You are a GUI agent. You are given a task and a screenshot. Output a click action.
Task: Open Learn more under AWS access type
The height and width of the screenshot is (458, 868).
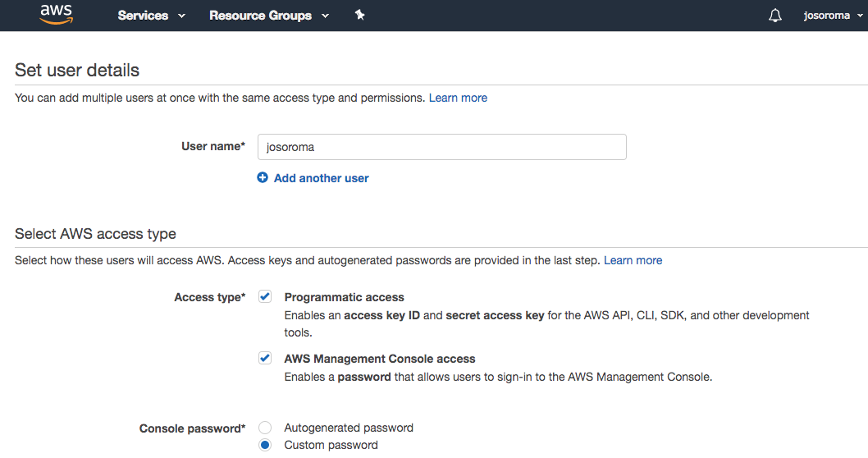pyautogui.click(x=633, y=260)
